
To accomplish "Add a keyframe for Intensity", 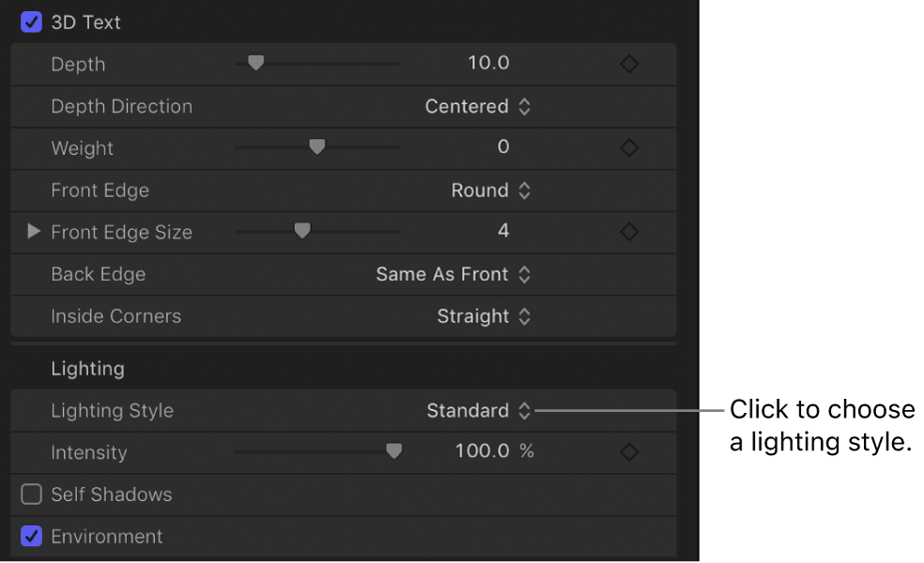I will coord(628,451).
